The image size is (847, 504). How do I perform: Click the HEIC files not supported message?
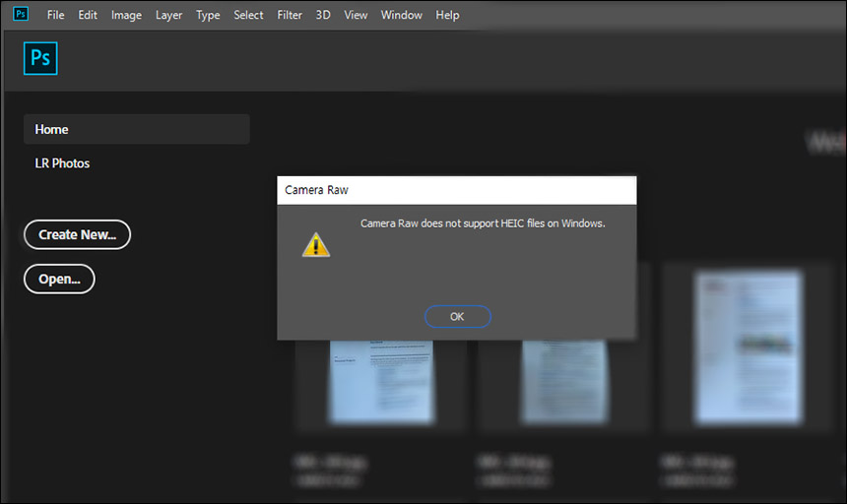pyautogui.click(x=483, y=223)
